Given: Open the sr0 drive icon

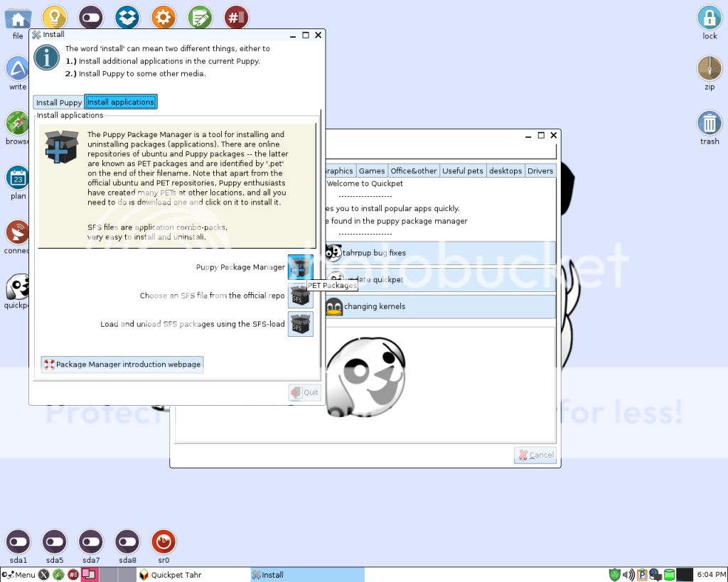Looking at the screenshot, I should pos(164,543).
